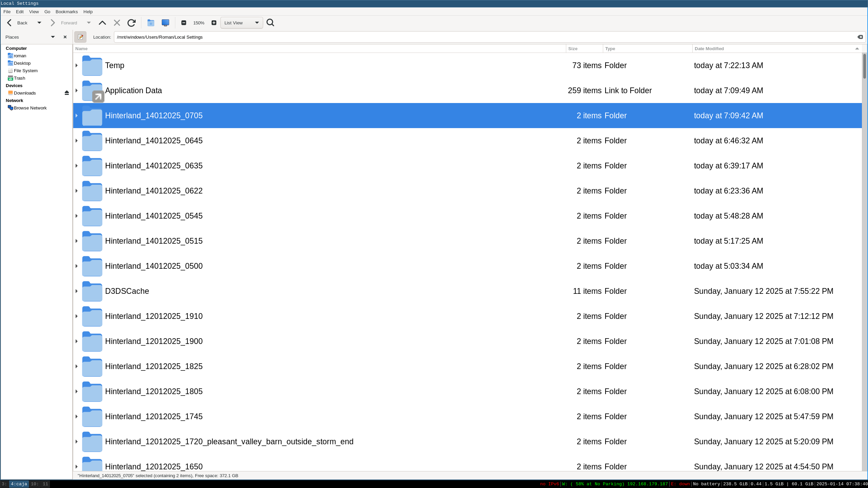
Task: Select folder name Hinterland_12012025_1900
Action: pos(154,341)
